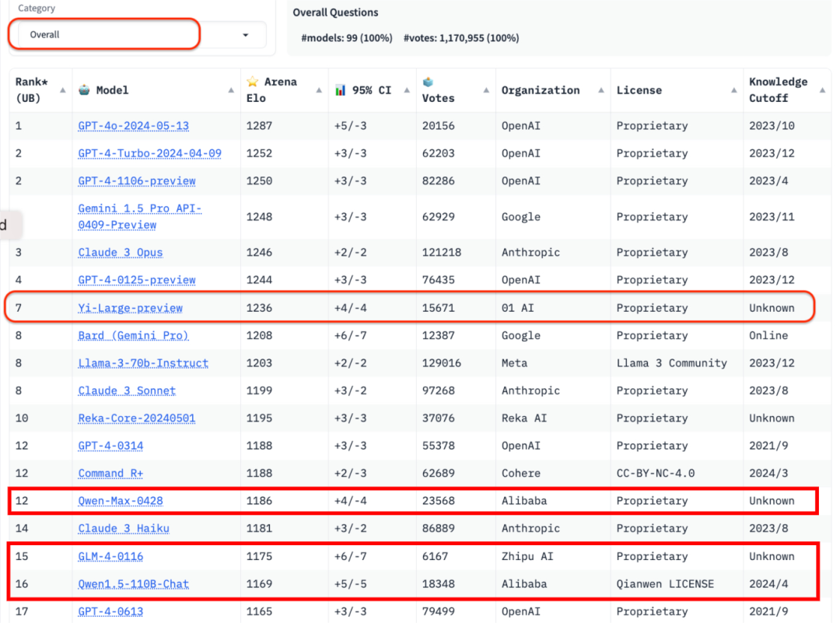Open the GPT-4-1106-preview link
This screenshot has width=840, height=623.
point(137,181)
